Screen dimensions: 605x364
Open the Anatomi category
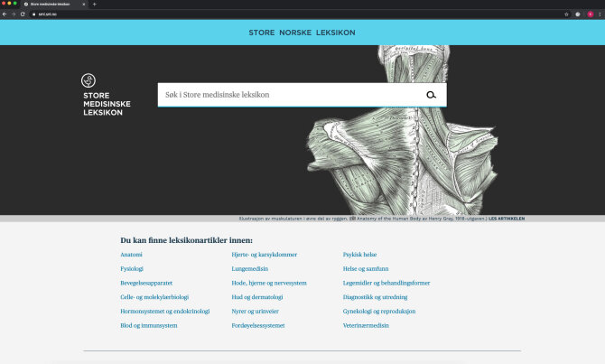[131, 255]
